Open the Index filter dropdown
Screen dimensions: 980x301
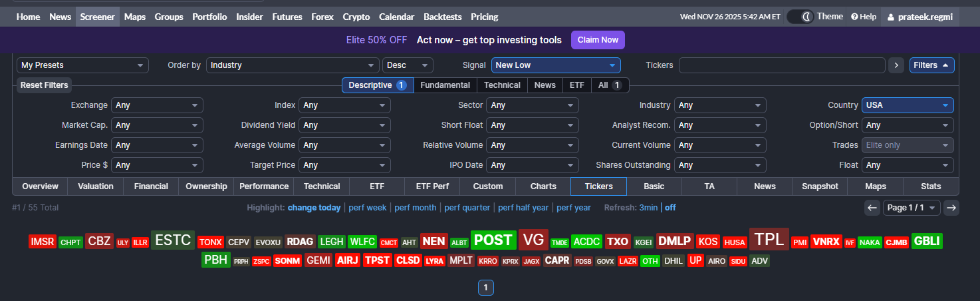click(344, 105)
